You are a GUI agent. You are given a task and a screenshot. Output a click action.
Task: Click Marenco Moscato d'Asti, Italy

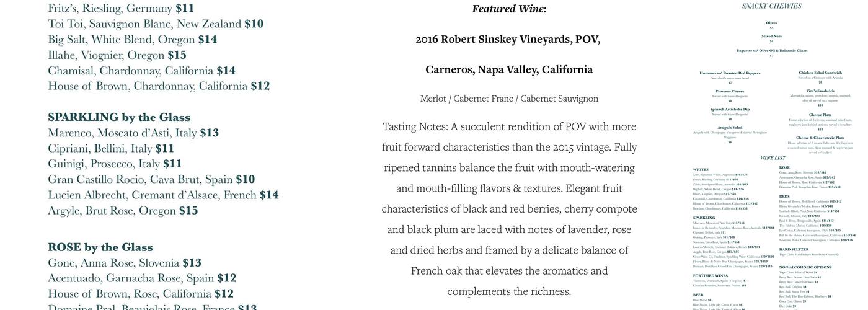[133, 133]
